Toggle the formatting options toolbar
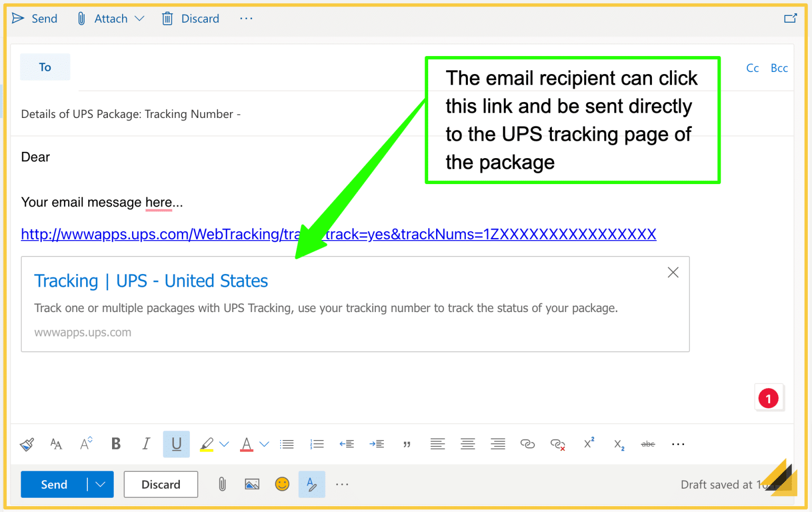The image size is (812, 512). [312, 484]
